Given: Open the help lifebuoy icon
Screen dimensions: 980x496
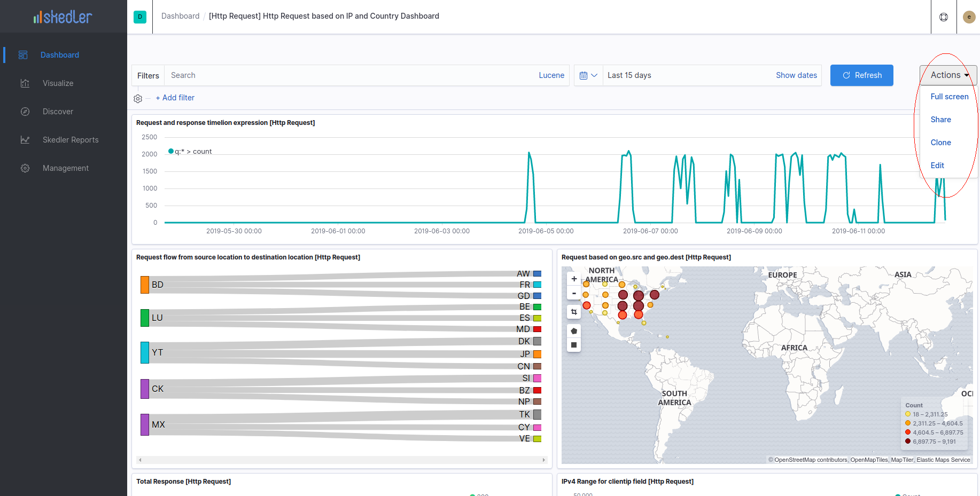Looking at the screenshot, I should click(944, 17).
